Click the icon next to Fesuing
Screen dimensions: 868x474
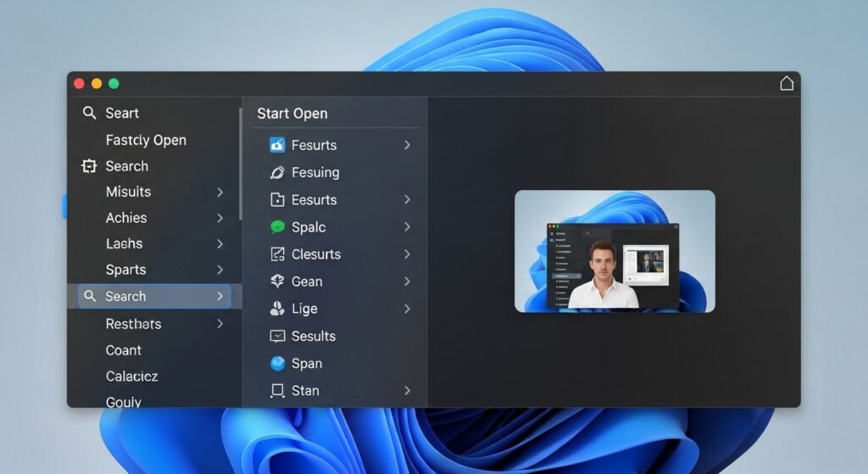[x=277, y=172]
